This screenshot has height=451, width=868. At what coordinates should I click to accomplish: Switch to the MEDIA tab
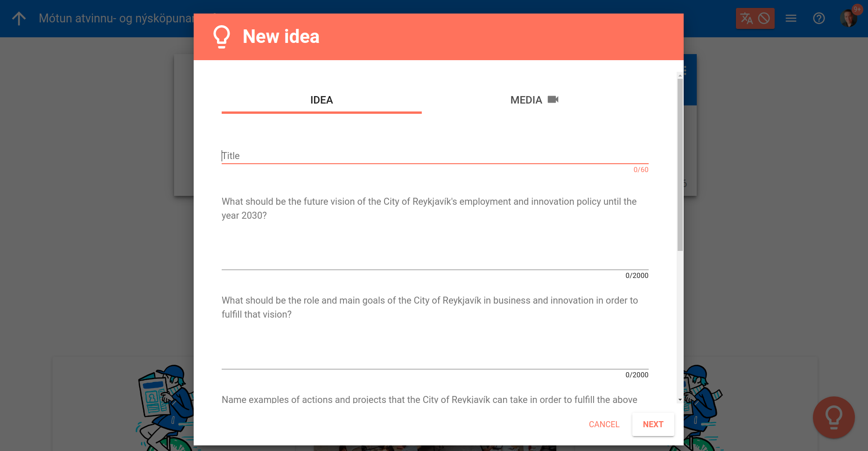coord(526,100)
